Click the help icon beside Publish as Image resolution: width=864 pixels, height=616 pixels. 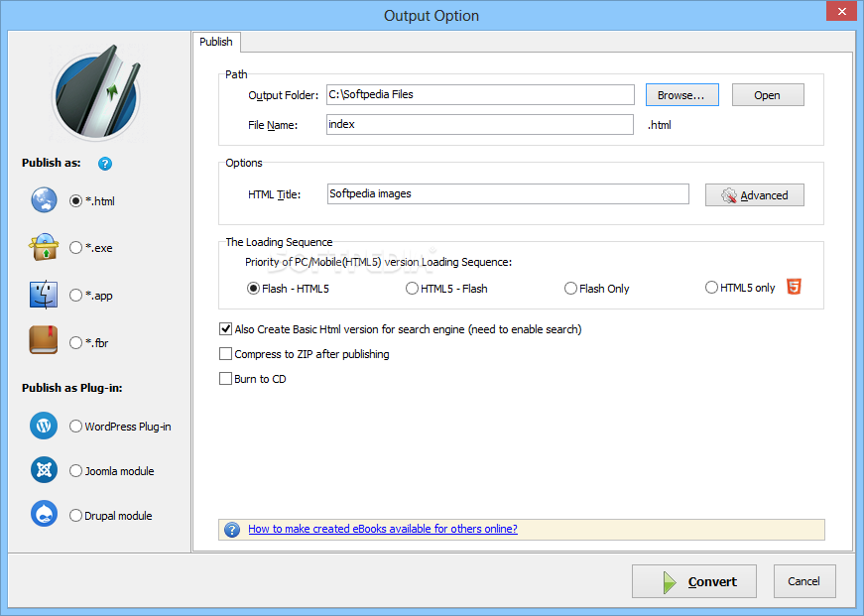click(x=105, y=164)
